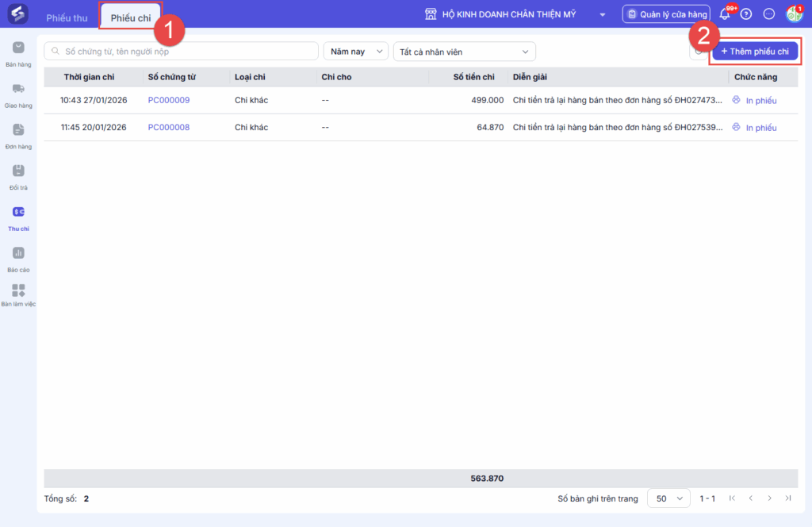
Task: Open the Năm nay time filter dropdown
Action: tap(356, 52)
